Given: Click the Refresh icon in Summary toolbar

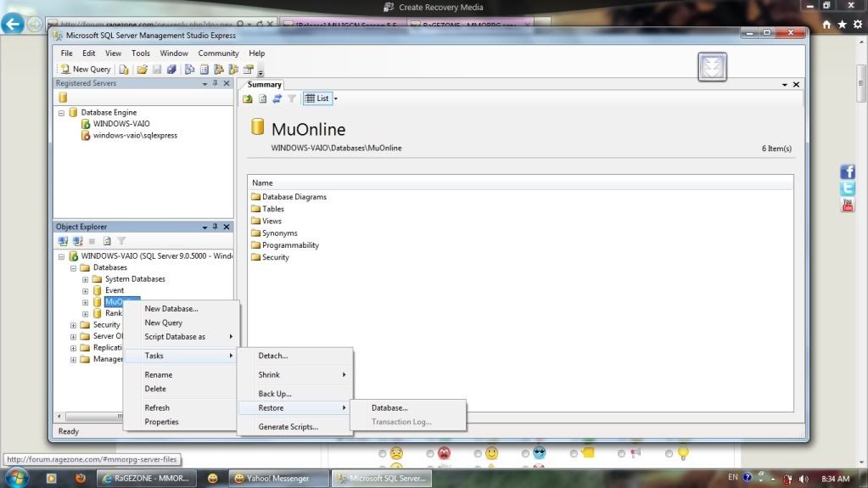Looking at the screenshot, I should [277, 99].
